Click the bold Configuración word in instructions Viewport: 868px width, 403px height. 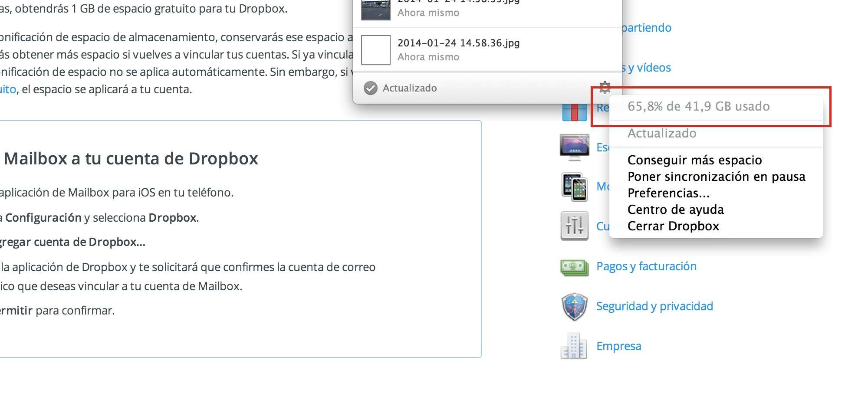click(43, 218)
